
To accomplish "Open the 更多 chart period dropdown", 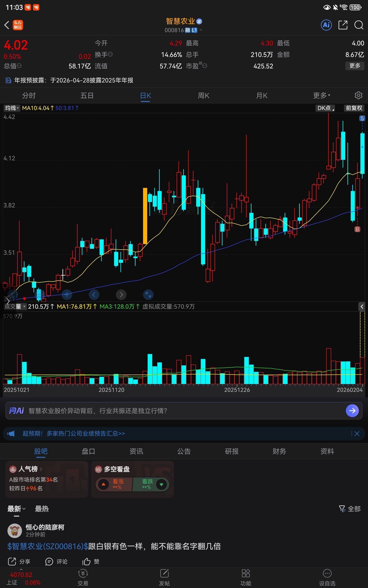I will pos(322,96).
